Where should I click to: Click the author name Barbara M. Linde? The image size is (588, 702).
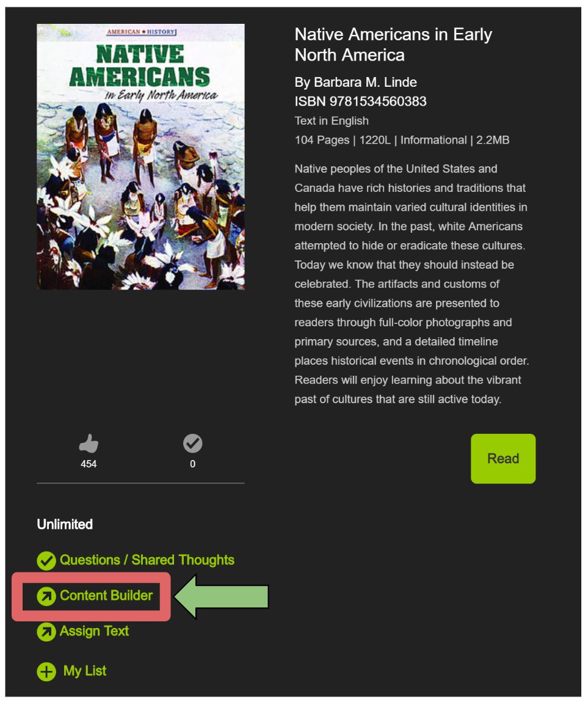pyautogui.click(x=365, y=82)
